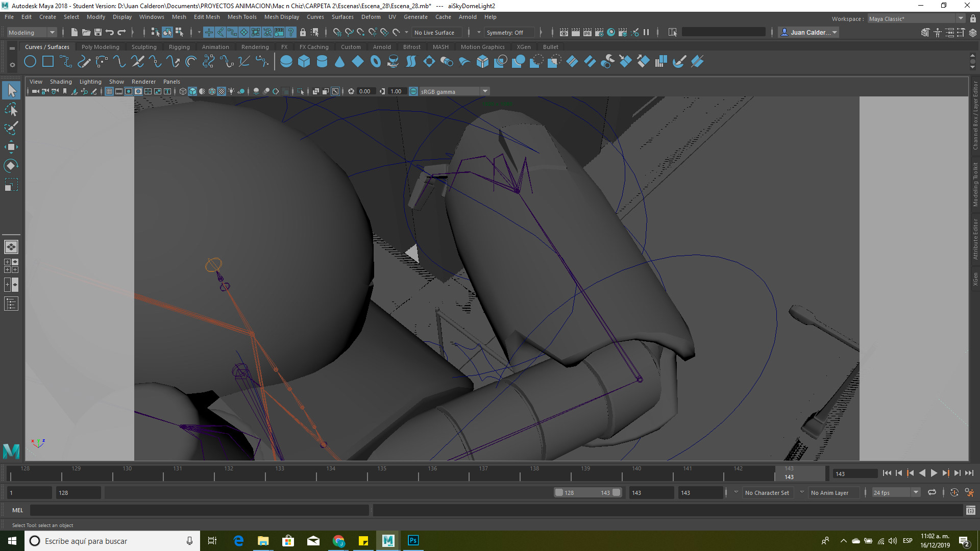Activate the Move tool in toolbox

[x=11, y=147]
